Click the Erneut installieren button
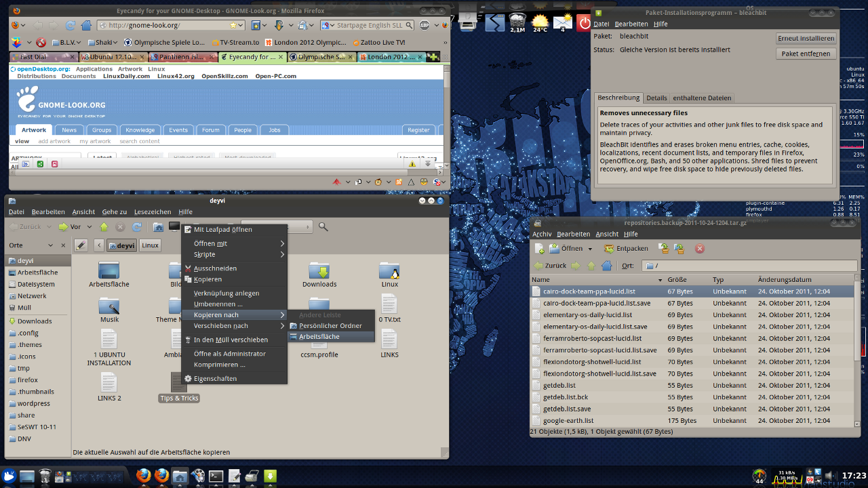This screenshot has width=868, height=488. click(806, 39)
